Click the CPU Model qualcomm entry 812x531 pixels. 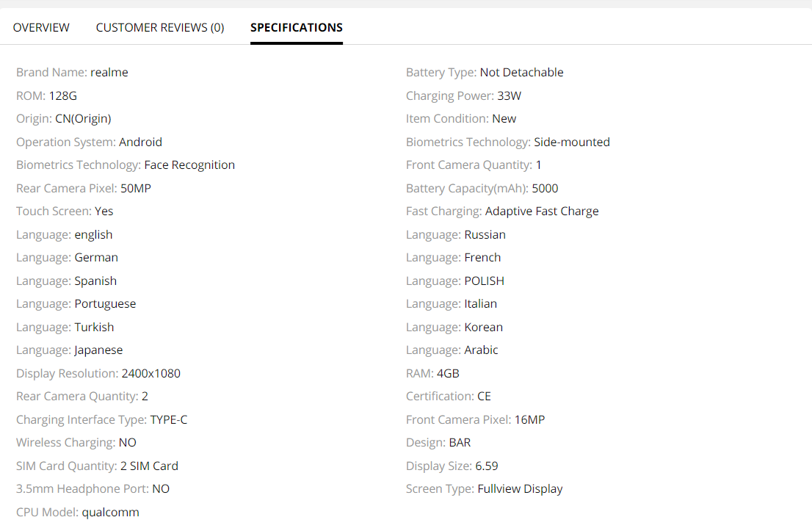(78, 512)
